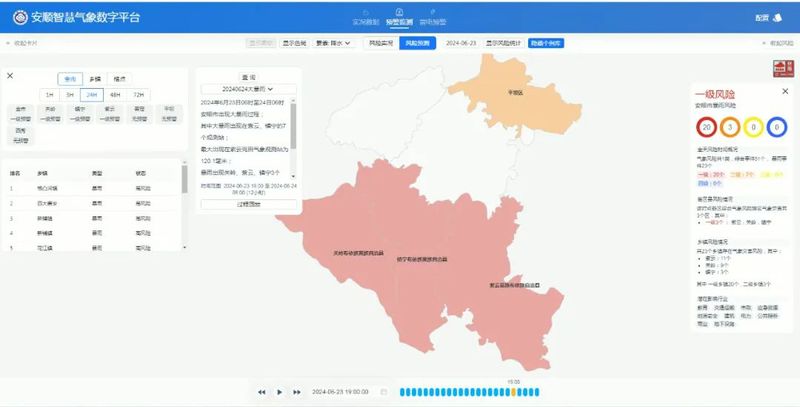
Task: Click rank 2 row 四大寨乡 in table
Action: coord(92,204)
